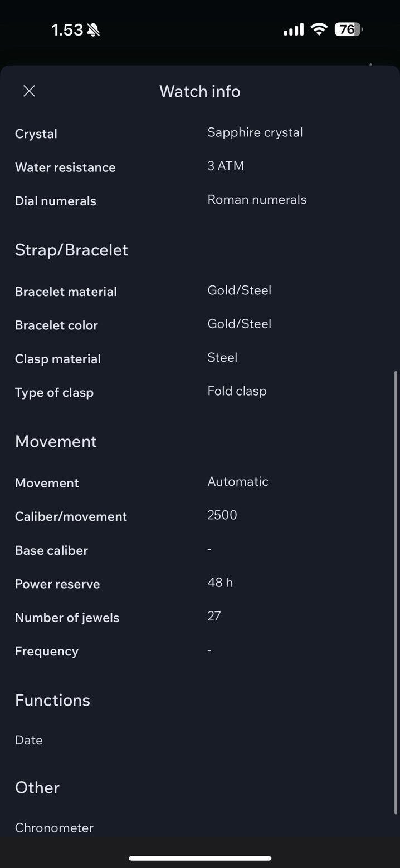The image size is (400, 868).
Task: Tap the Number of jewels label
Action: pyautogui.click(x=67, y=618)
